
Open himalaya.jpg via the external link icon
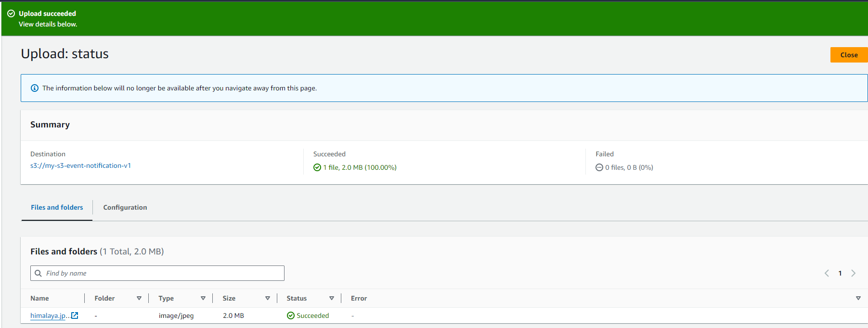point(75,315)
